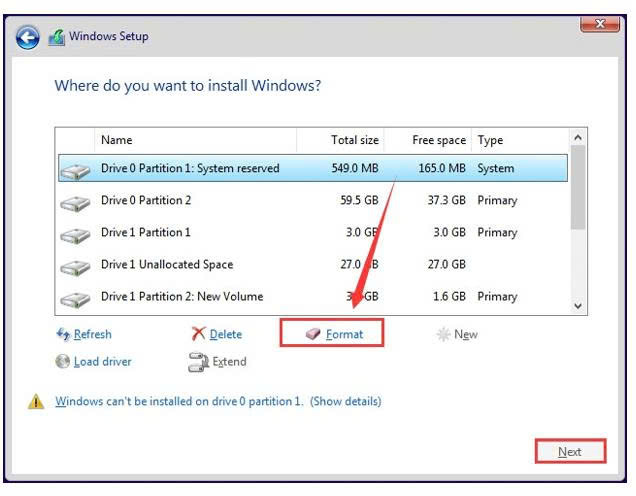636x496 pixels.
Task: Select Drive 0 Partition 1: System reserved
Action: pos(313,168)
